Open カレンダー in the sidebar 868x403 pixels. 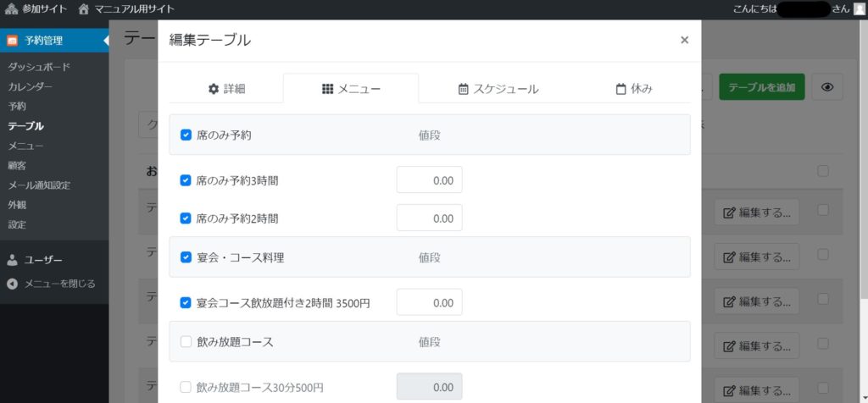pyautogui.click(x=31, y=86)
